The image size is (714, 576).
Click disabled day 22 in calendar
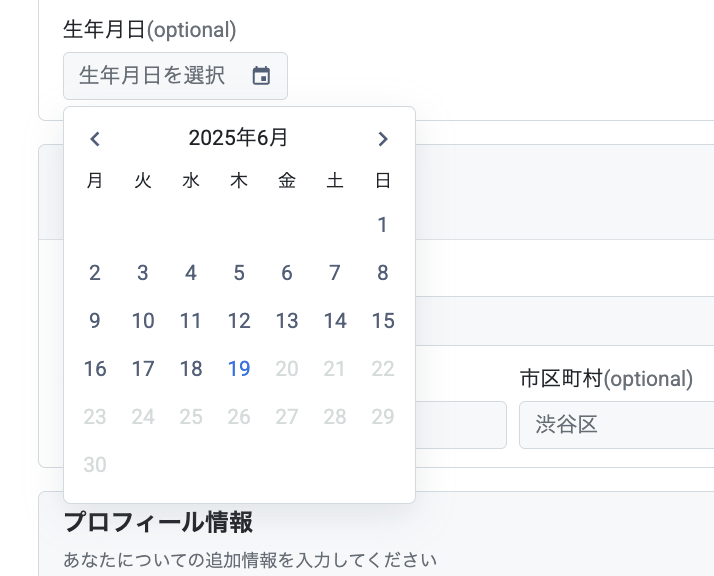point(382,368)
